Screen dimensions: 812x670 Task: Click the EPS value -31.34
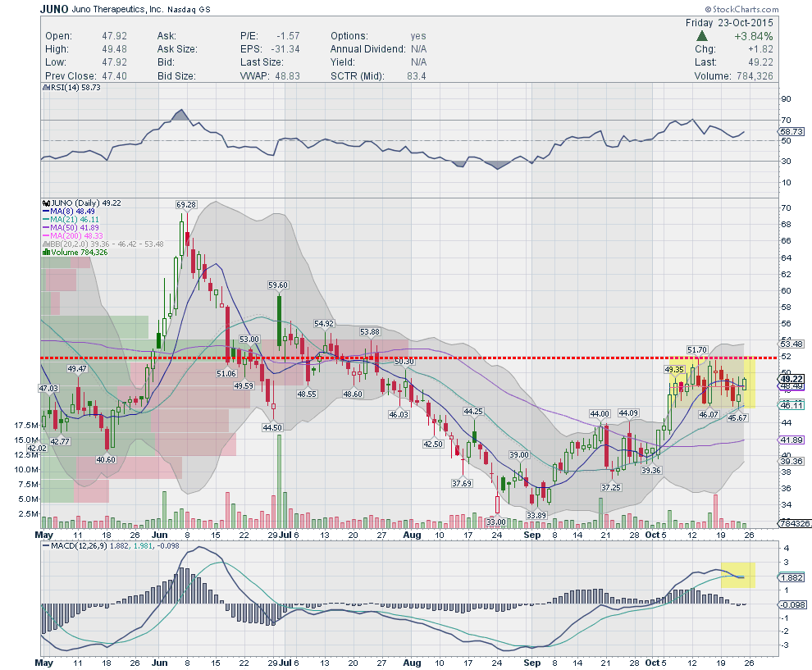pyautogui.click(x=285, y=48)
